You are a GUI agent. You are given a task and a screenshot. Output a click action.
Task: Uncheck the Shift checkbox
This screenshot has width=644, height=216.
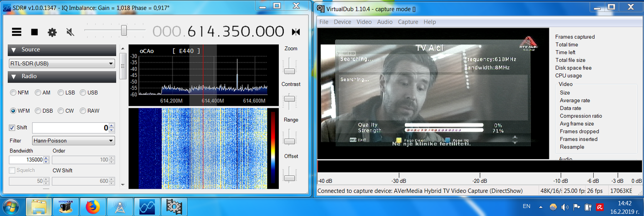tap(13, 128)
